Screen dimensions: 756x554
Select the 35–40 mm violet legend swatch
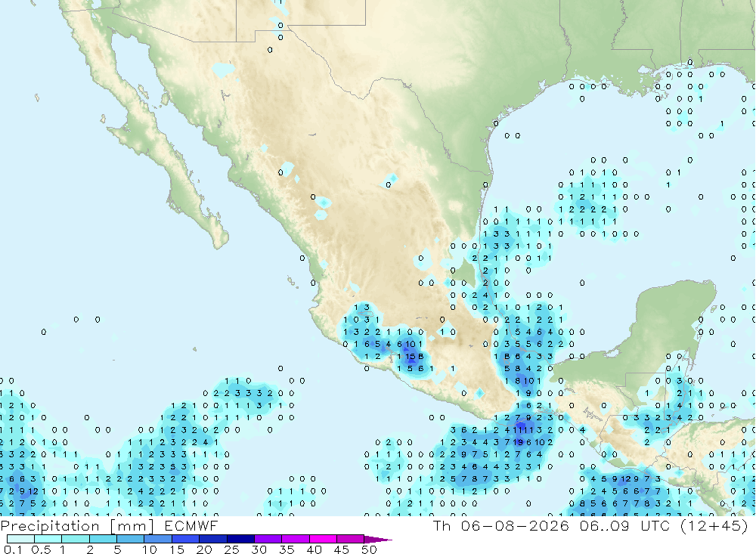click(296, 539)
